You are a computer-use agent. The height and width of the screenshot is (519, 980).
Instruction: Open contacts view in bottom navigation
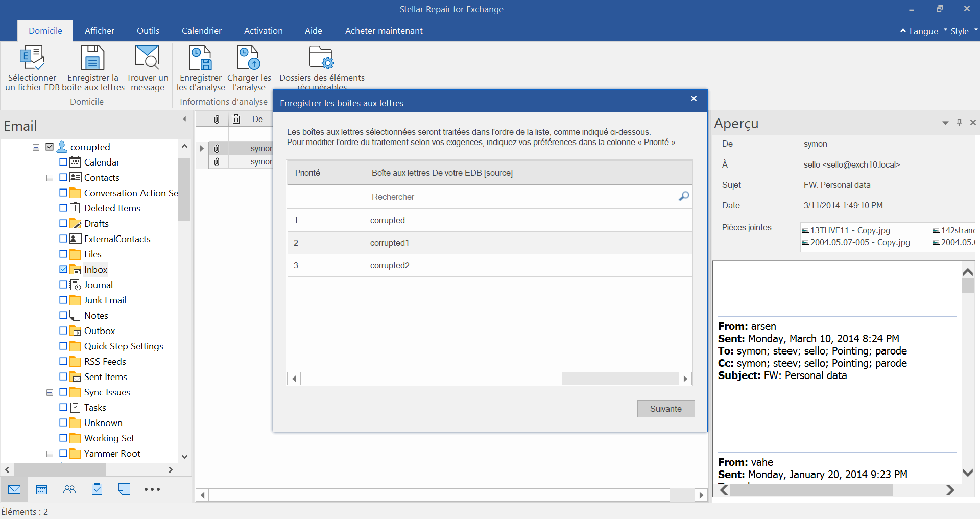tap(69, 489)
